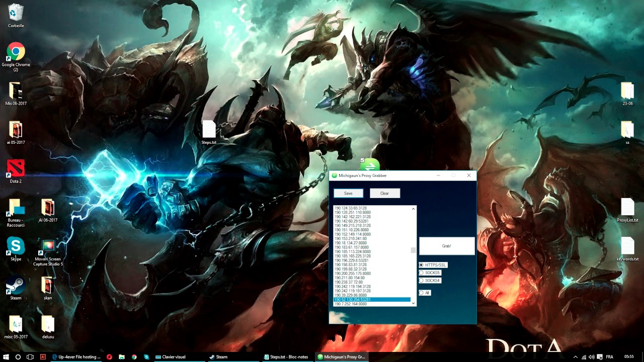Select proxy 190.183.61.157:8080
This screenshot has height=362, width=644.
[352, 247]
